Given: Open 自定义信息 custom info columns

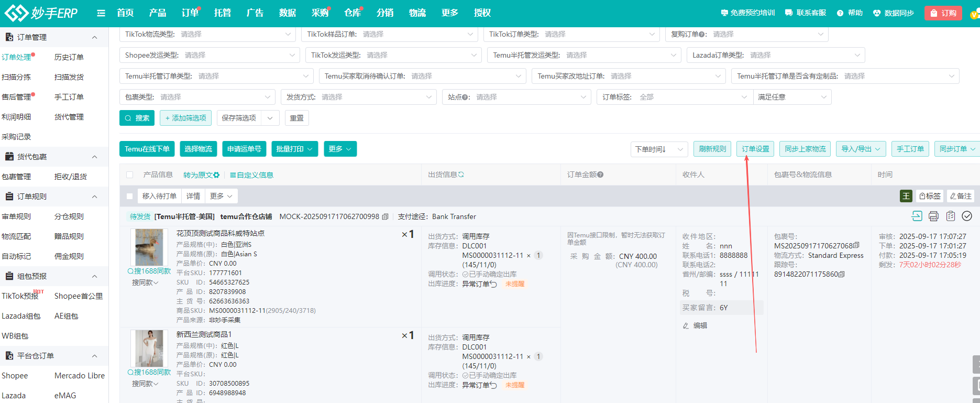Looking at the screenshot, I should click(251, 175).
